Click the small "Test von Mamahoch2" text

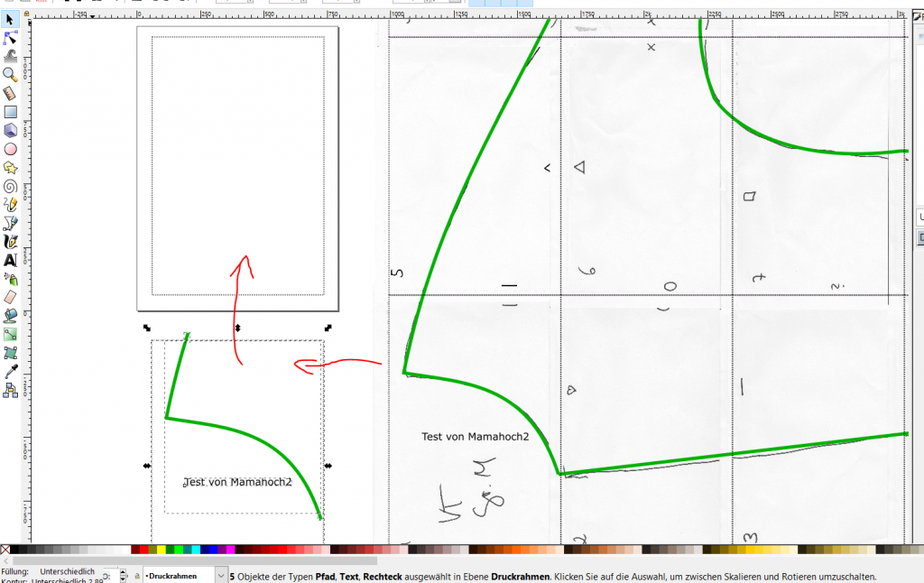[x=237, y=482]
